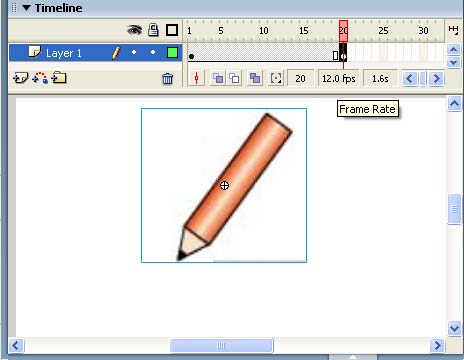Click the stage horizontal scrollbar thumb
The image size is (464, 360).
[x=222, y=345]
